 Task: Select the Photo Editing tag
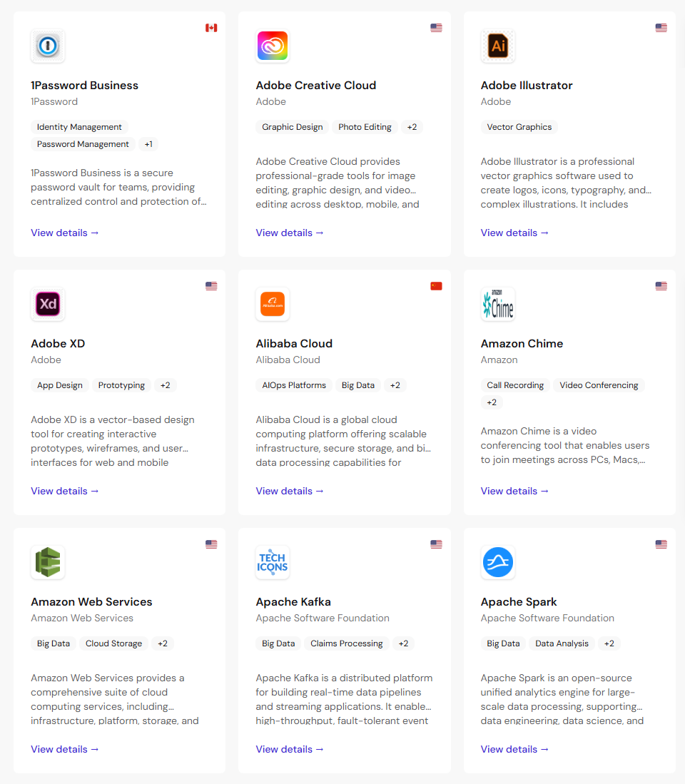coord(365,127)
